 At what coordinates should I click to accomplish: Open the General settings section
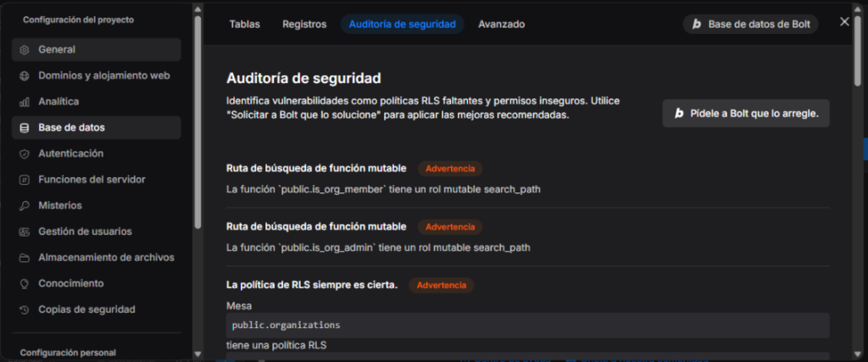coord(97,50)
